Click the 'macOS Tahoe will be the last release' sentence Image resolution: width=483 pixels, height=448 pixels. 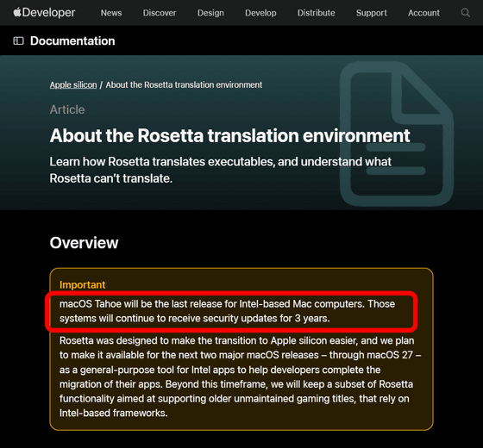pos(228,311)
